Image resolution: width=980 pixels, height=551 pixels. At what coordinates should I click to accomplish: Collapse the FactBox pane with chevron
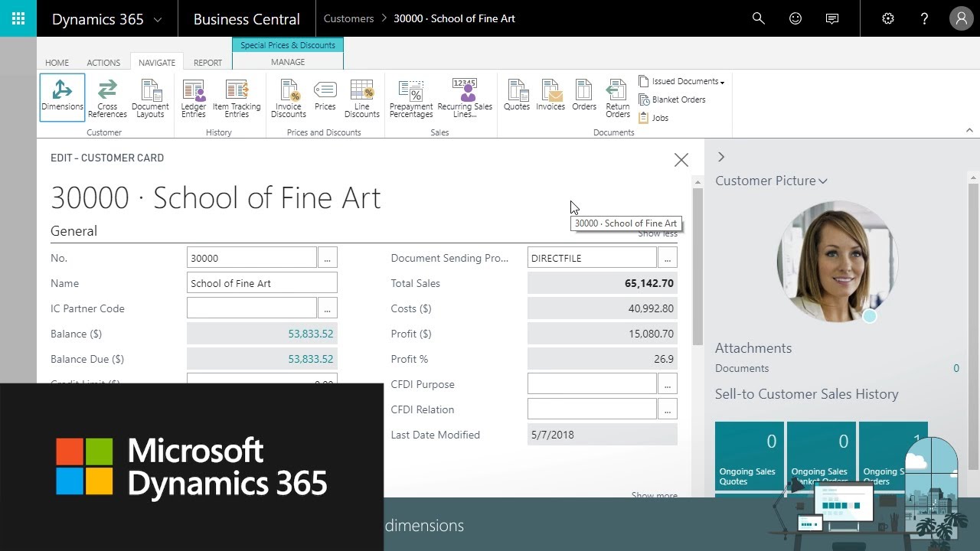tap(720, 157)
